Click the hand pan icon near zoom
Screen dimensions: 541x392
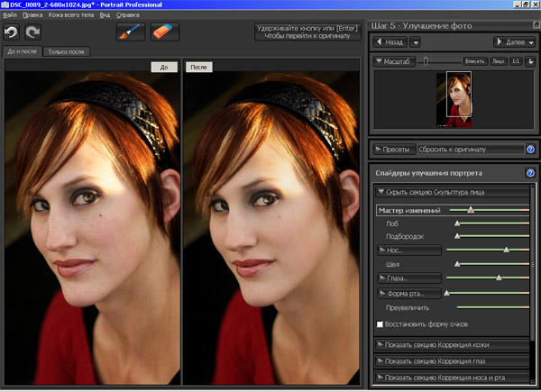pyautogui.click(x=532, y=61)
